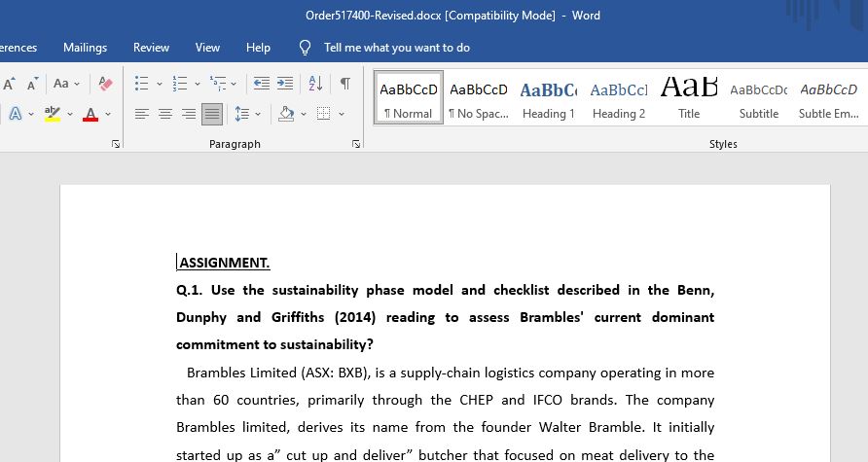Open the shading color dropdown arrow

click(304, 114)
